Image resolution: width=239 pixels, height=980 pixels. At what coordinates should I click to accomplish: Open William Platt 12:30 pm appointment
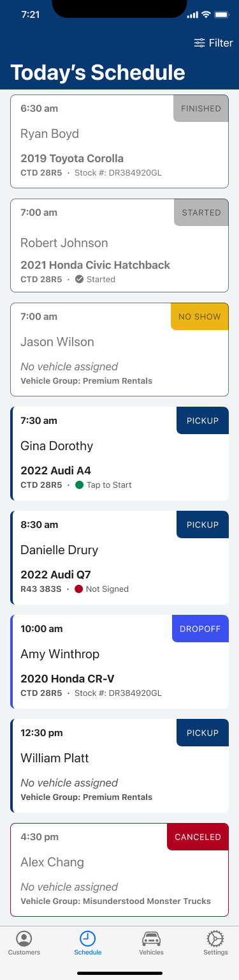[x=119, y=765]
